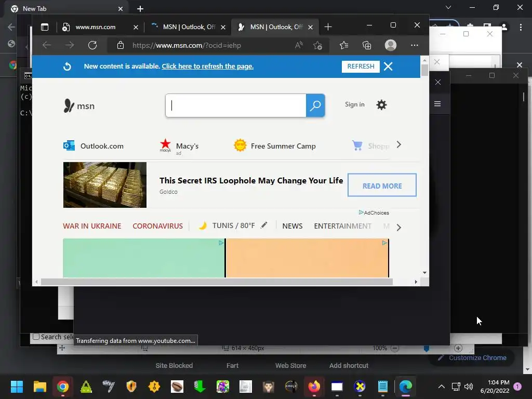532x399 pixels.
Task: Open MSN settings gear
Action: [381, 105]
